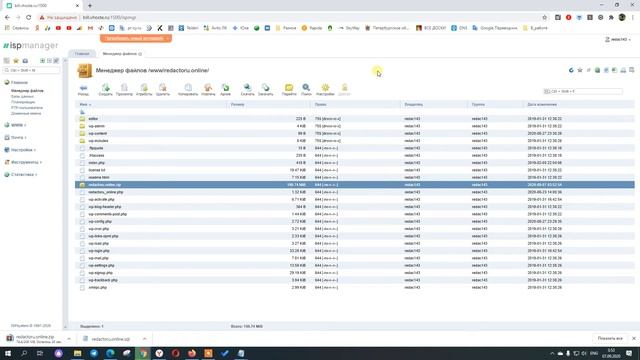Open FTP-пользователи in the sidebar
The width and height of the screenshot is (640, 360).
click(x=27, y=108)
